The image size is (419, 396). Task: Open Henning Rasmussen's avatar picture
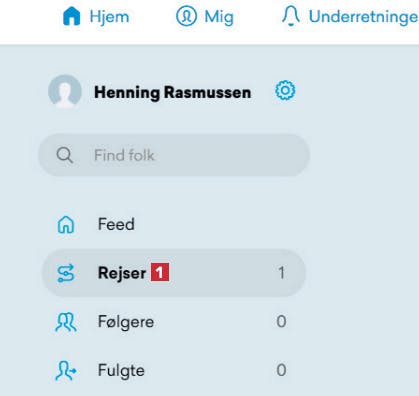click(65, 91)
